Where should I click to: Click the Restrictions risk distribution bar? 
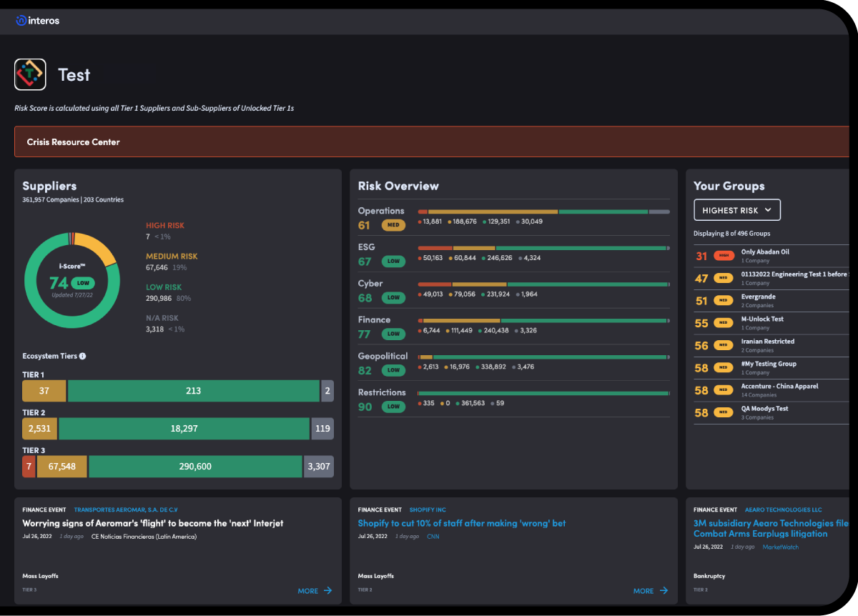[544, 393]
